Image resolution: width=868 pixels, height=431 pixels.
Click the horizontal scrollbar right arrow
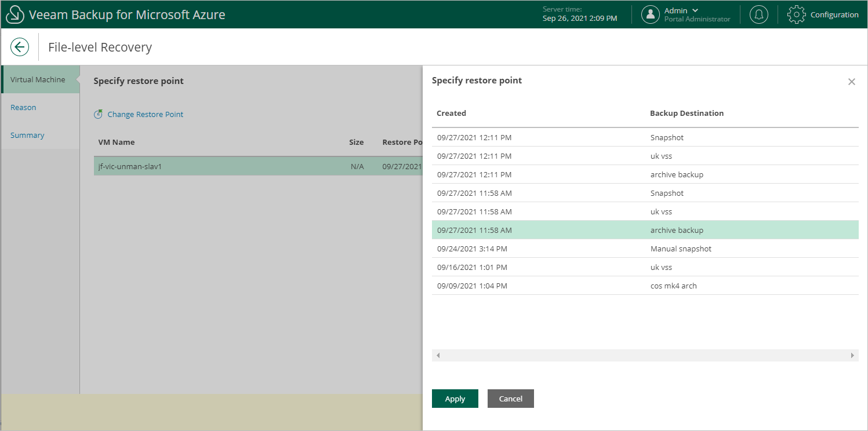point(852,355)
